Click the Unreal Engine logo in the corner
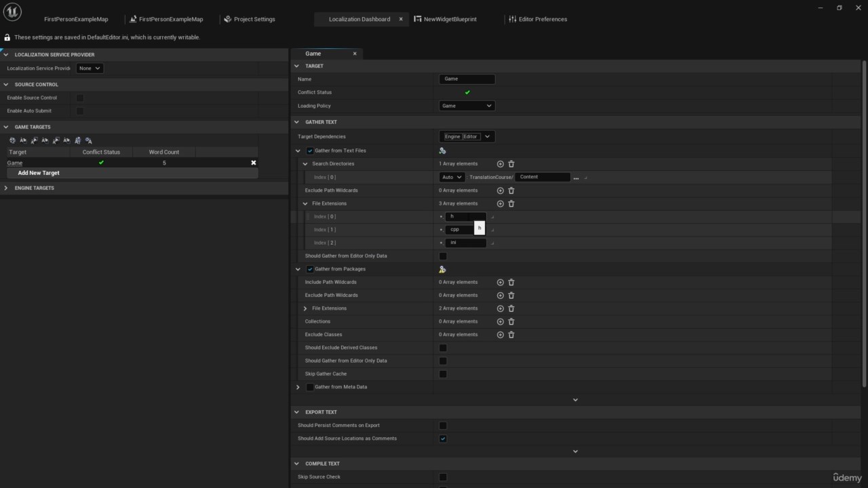The width and height of the screenshot is (868, 488). point(12,12)
